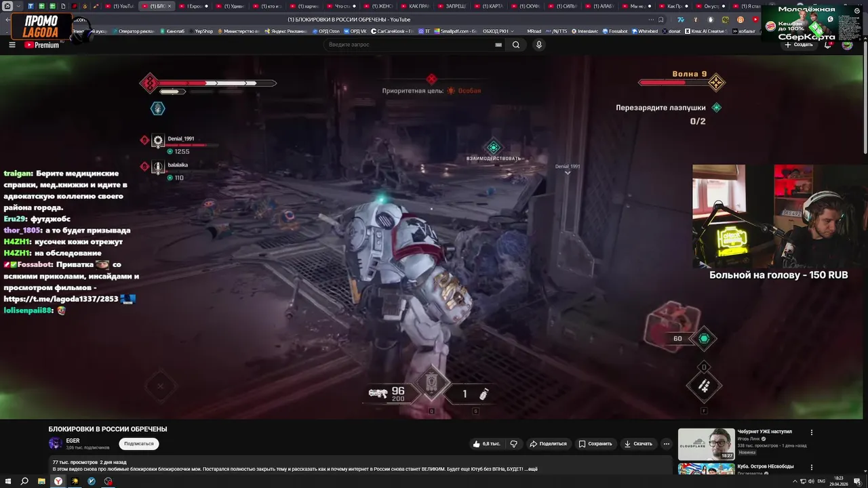The height and width of the screenshot is (488, 868).
Task: Download the video with Скачать
Action: tap(638, 444)
